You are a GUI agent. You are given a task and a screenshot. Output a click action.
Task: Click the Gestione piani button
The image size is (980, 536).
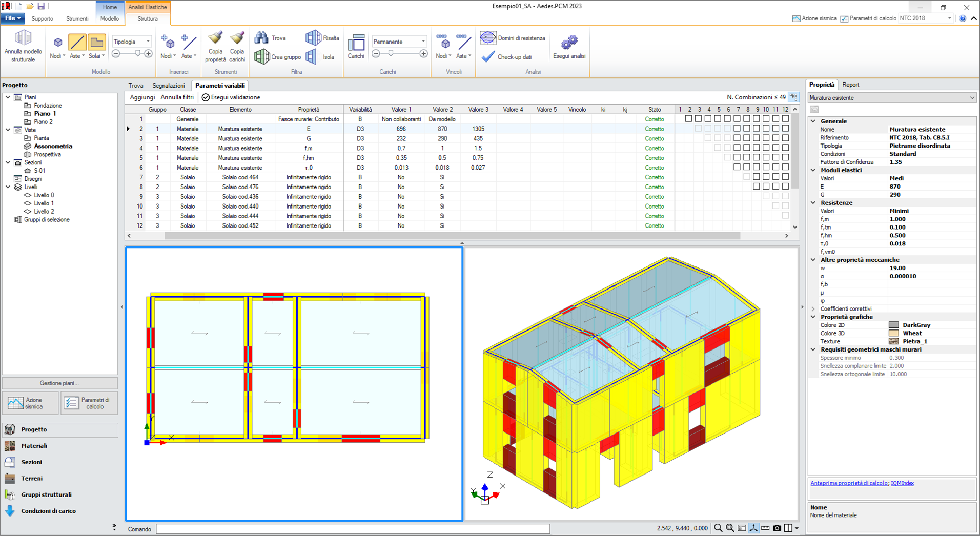click(x=59, y=383)
